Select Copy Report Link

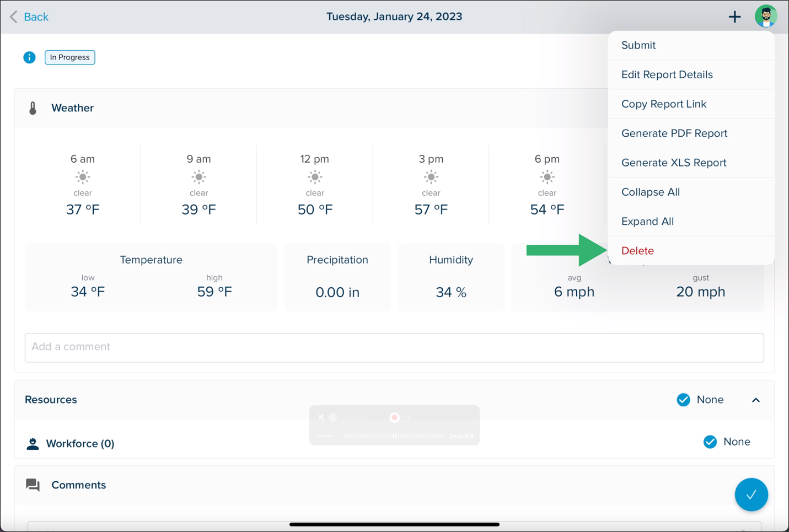click(691, 104)
